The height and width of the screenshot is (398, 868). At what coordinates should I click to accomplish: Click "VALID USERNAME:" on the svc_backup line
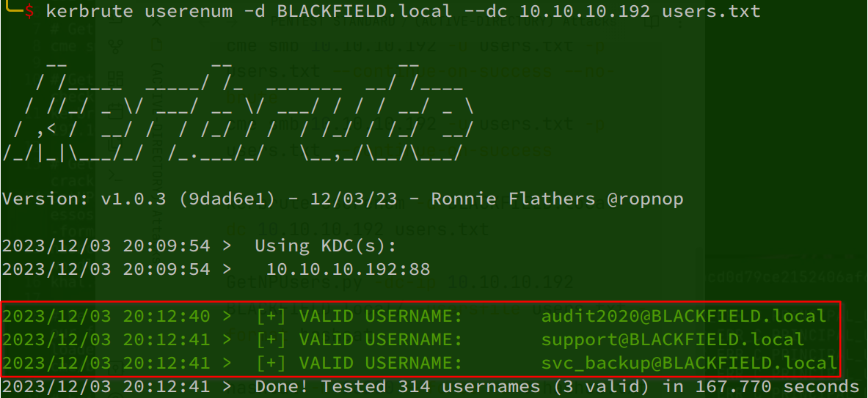pyautogui.click(x=380, y=363)
